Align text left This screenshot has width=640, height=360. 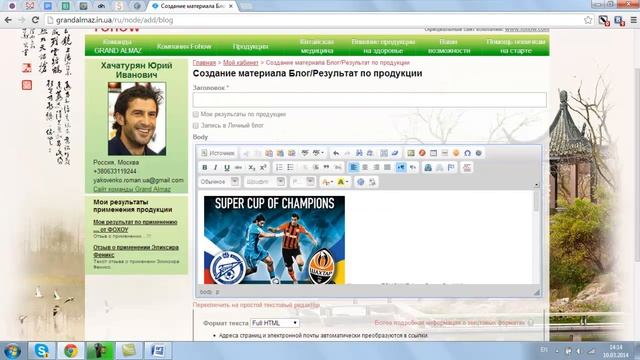click(353, 167)
